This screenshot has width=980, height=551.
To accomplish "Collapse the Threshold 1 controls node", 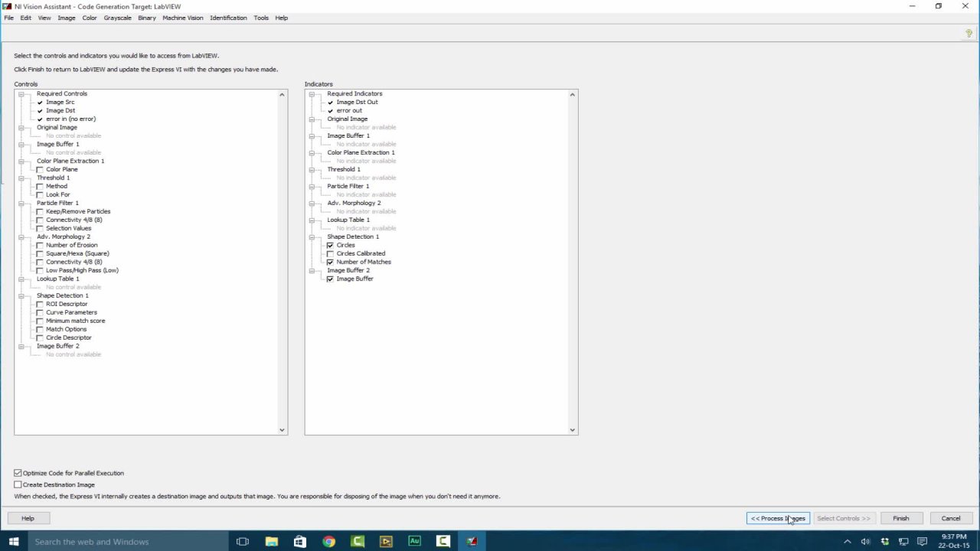I will pos(21,178).
